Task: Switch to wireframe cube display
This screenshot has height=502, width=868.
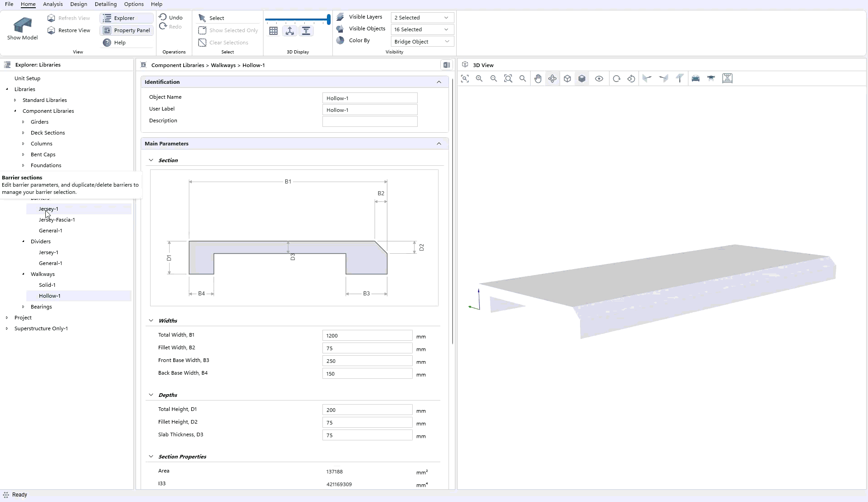Action: [x=567, y=79]
